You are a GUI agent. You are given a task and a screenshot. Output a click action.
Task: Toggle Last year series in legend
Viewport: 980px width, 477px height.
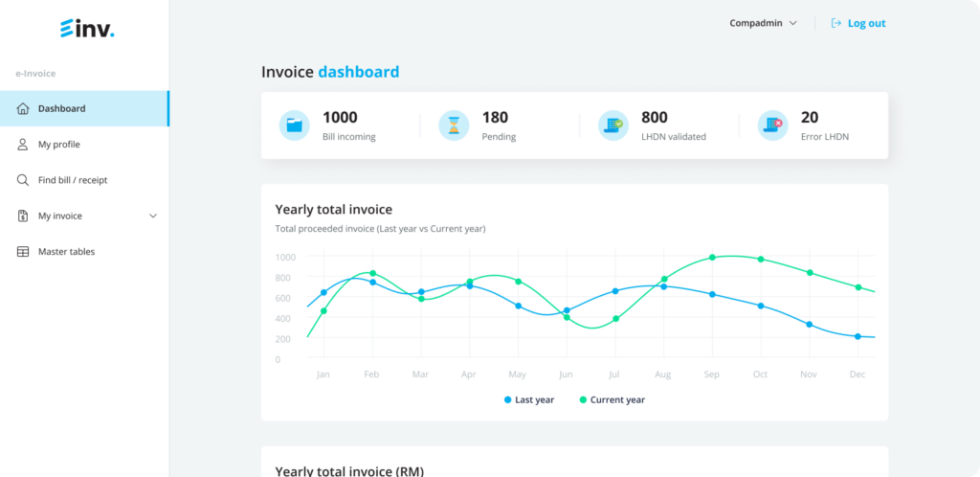(529, 399)
